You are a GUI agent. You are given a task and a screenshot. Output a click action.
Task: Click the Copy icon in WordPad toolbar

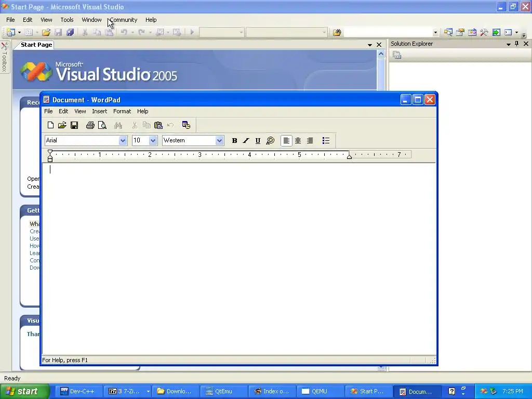(147, 125)
